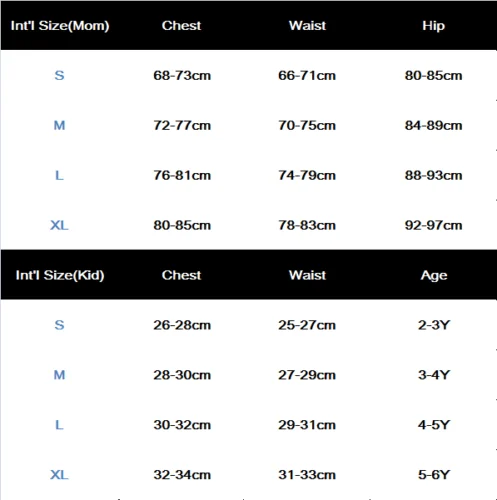Select the Kid size S label
Screen dimensions: 497x500
tap(59, 325)
